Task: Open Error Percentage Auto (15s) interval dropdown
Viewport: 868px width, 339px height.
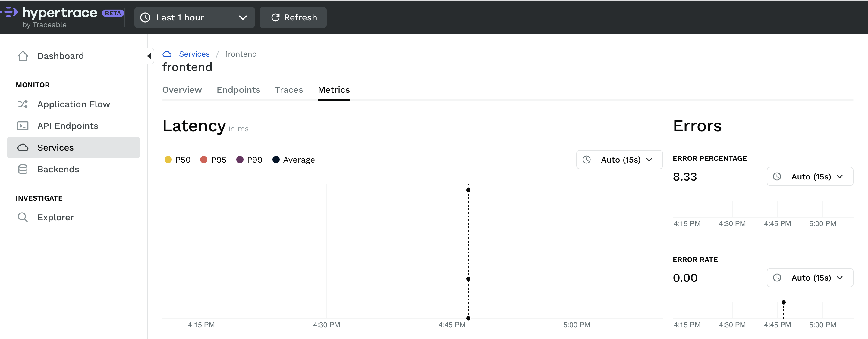Action: [x=810, y=176]
